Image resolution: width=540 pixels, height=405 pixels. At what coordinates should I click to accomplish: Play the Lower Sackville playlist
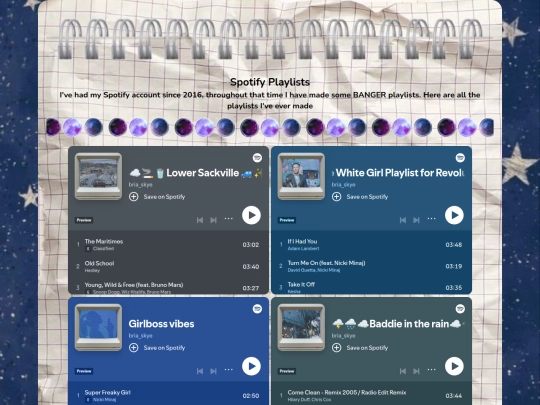(251, 215)
